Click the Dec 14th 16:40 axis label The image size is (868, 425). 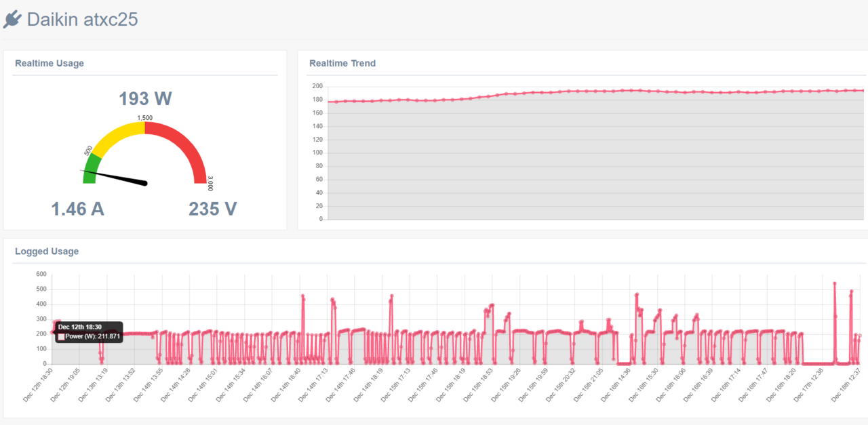coord(285,385)
